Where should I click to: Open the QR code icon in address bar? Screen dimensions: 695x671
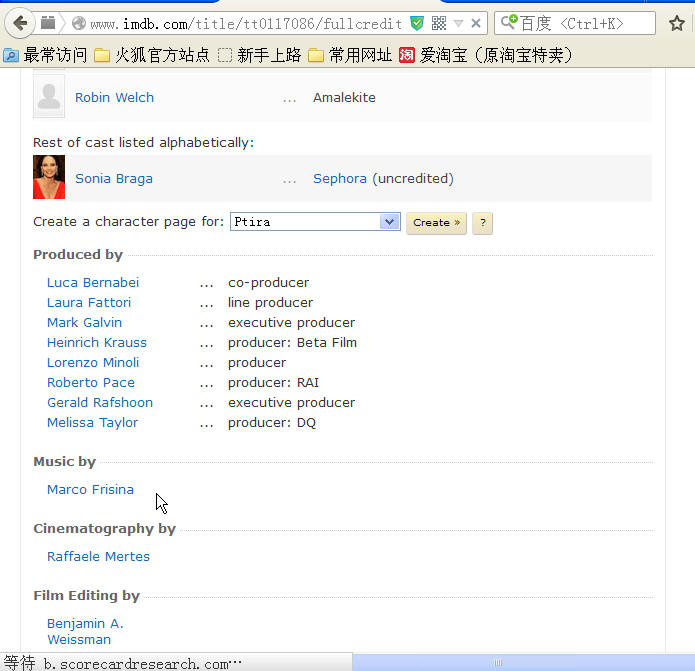[x=438, y=23]
